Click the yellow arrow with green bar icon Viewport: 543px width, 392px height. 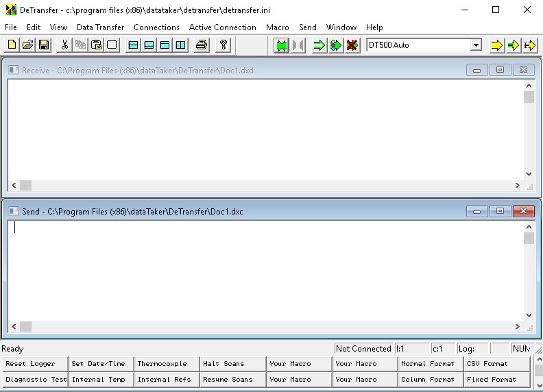point(514,45)
